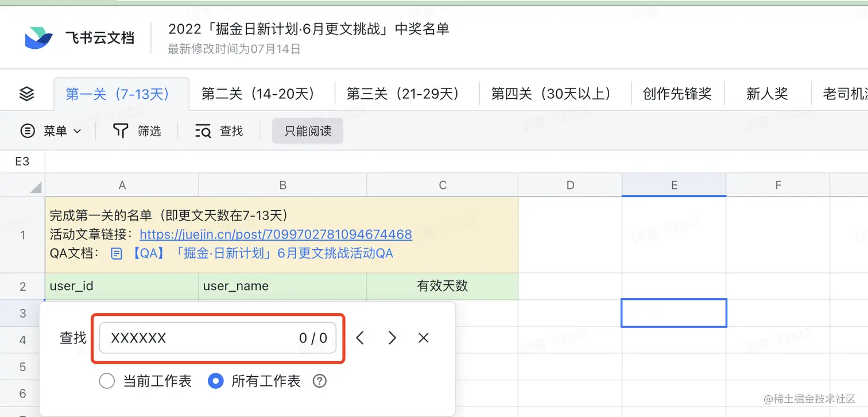
Task: Select column A header
Action: (122, 185)
